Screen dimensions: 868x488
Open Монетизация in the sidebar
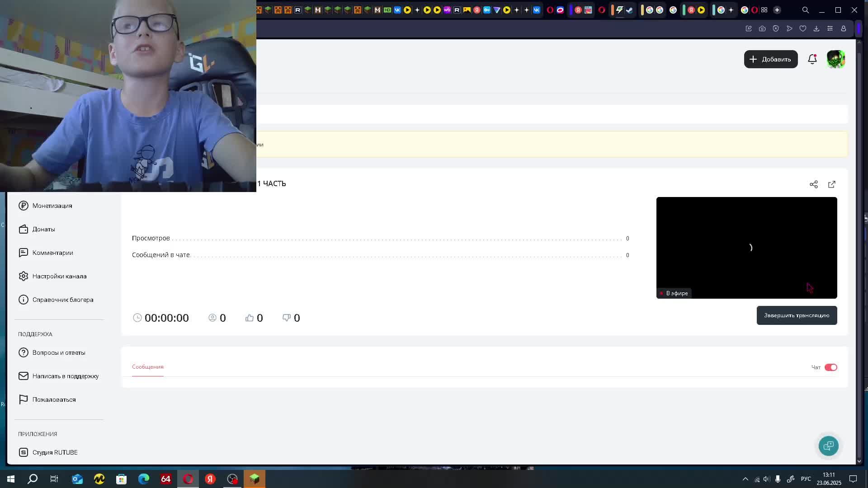coord(52,206)
